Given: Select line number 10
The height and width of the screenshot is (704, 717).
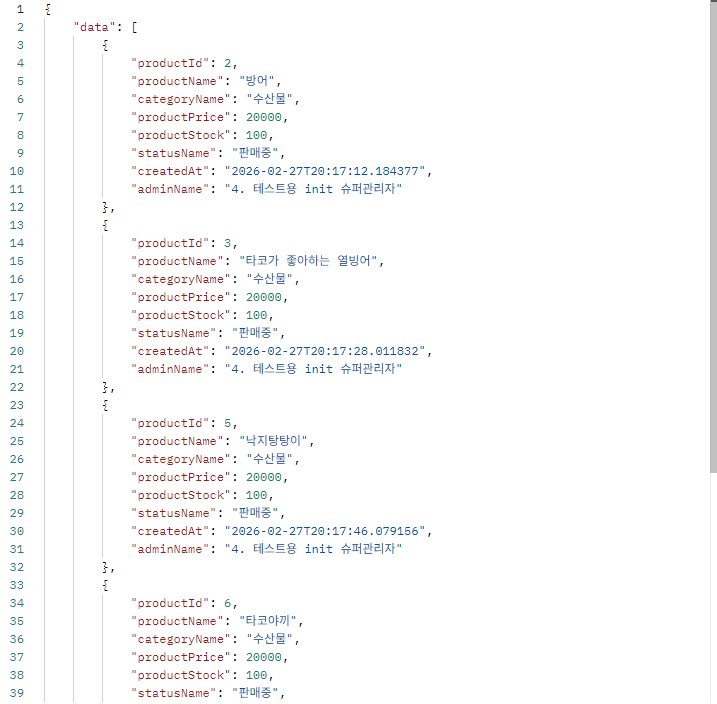Looking at the screenshot, I should tap(17, 171).
